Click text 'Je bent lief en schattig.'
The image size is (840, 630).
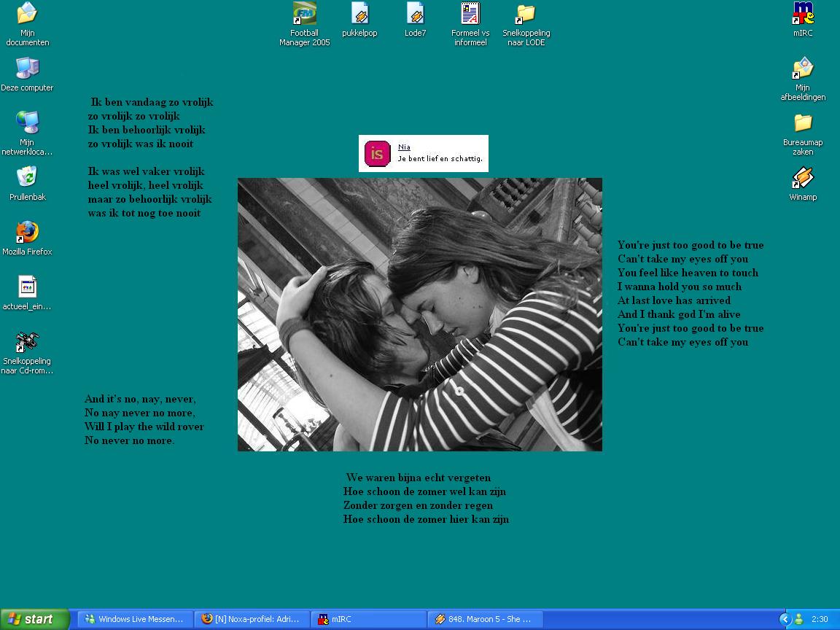point(440,158)
